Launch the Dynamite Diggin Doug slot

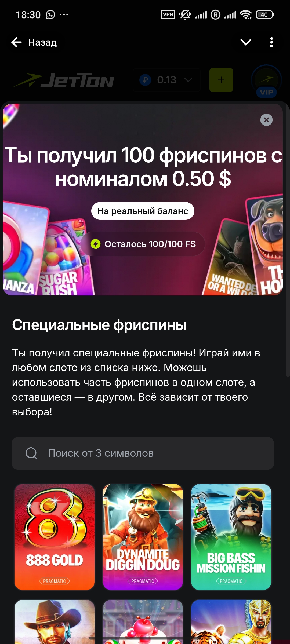click(143, 537)
